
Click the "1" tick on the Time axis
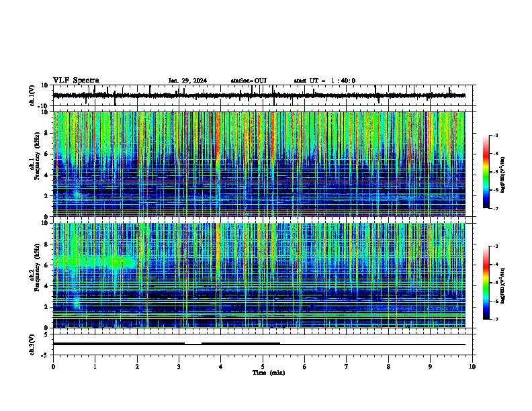point(95,367)
